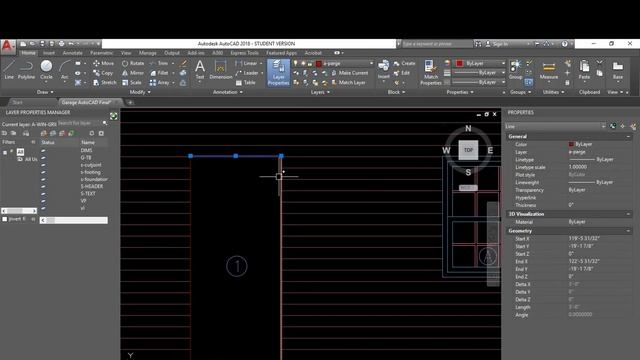Toggle status icon of S-HEADER layer

click(x=43, y=187)
